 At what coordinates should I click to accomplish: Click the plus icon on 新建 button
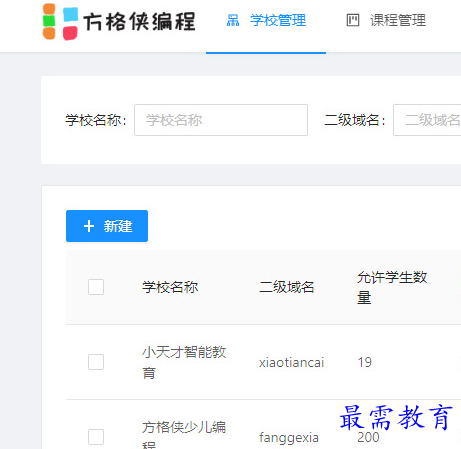point(89,226)
